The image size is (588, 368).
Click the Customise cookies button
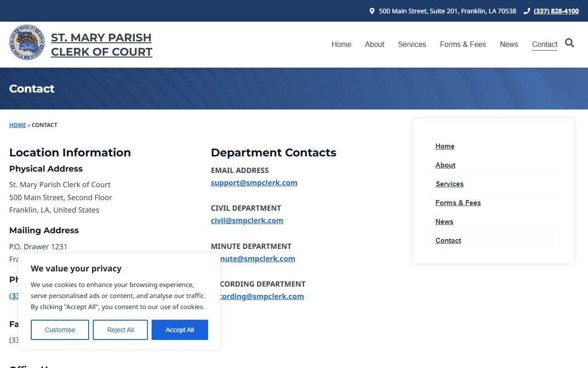tap(60, 330)
